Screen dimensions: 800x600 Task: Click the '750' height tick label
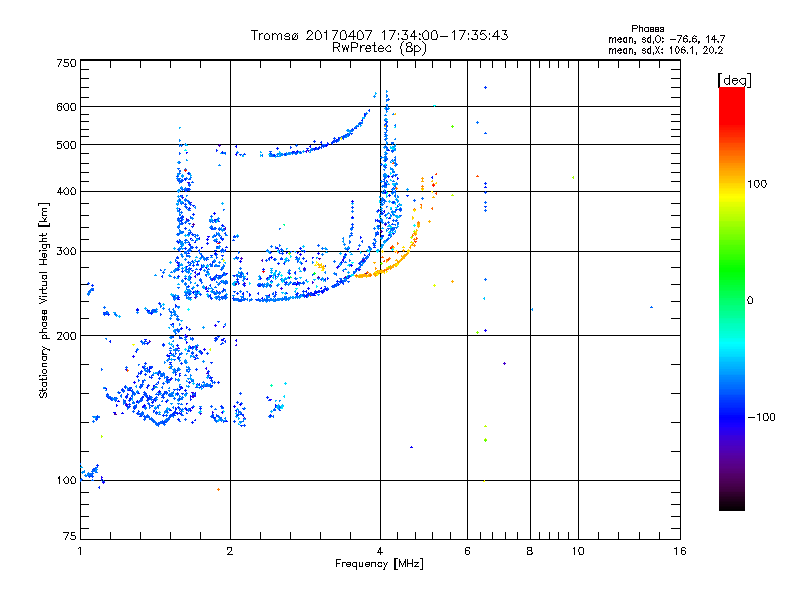(x=66, y=63)
